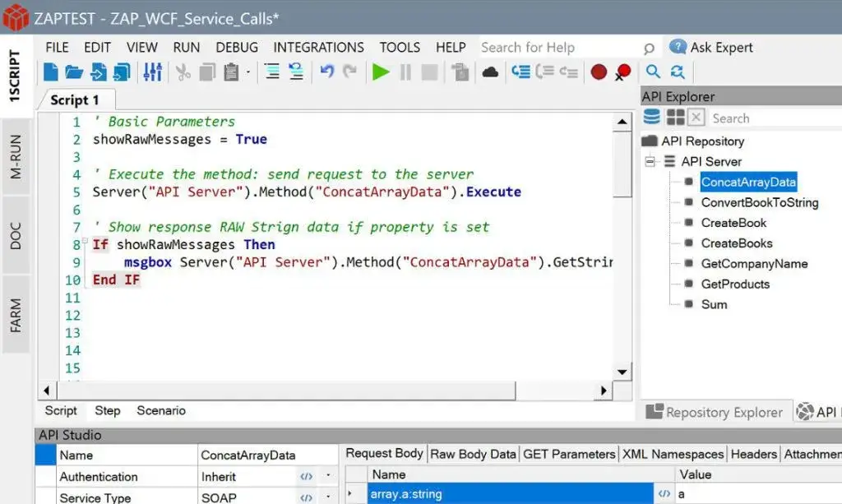842x504 pixels.
Task: Collapse the API Server tree node
Action: point(650,162)
